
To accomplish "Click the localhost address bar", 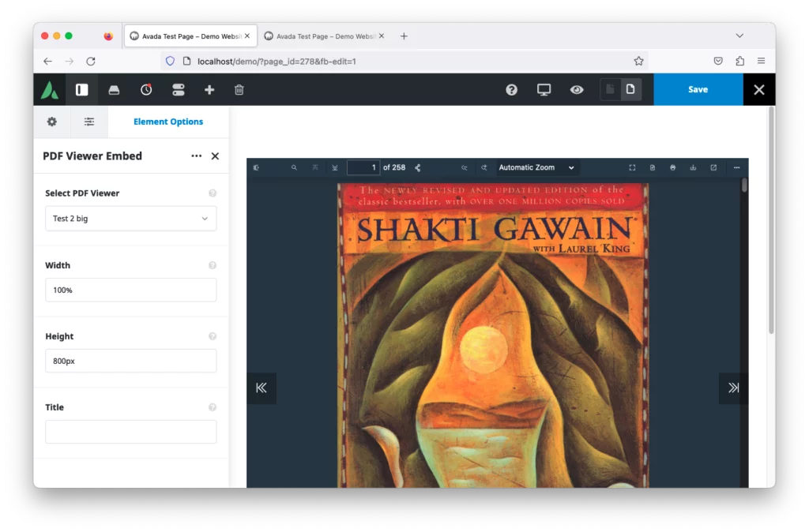I will pos(404,62).
